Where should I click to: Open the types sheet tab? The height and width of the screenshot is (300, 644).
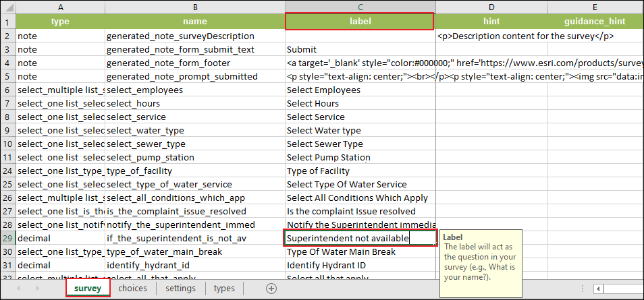click(x=224, y=289)
